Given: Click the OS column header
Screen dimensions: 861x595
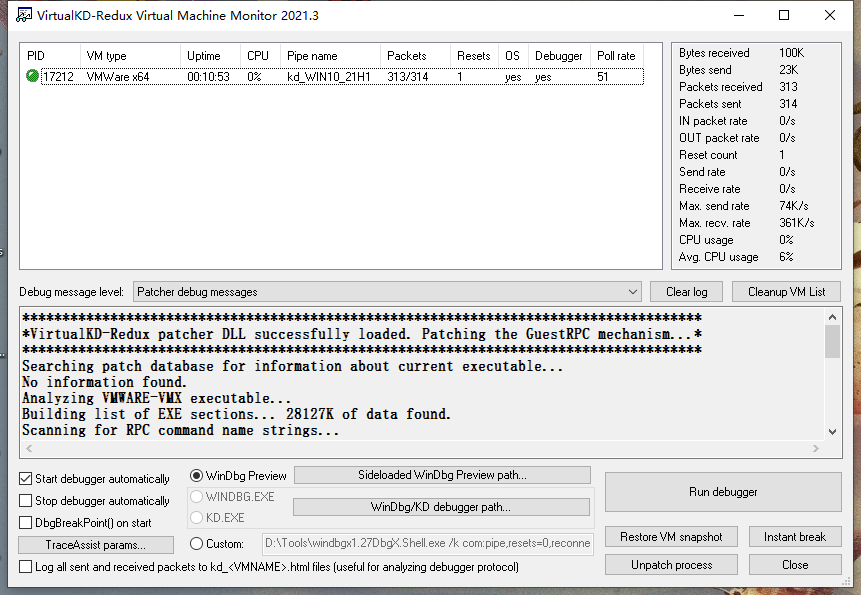Looking at the screenshot, I should (513, 56).
